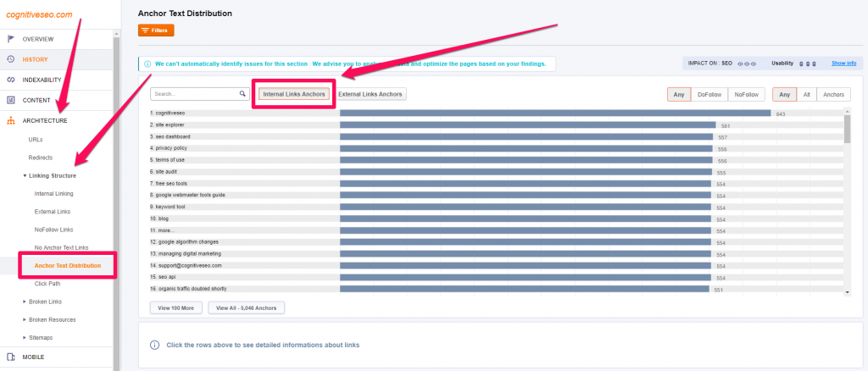Click the Show info link
Viewport: 868px width, 371px height.
click(843, 64)
